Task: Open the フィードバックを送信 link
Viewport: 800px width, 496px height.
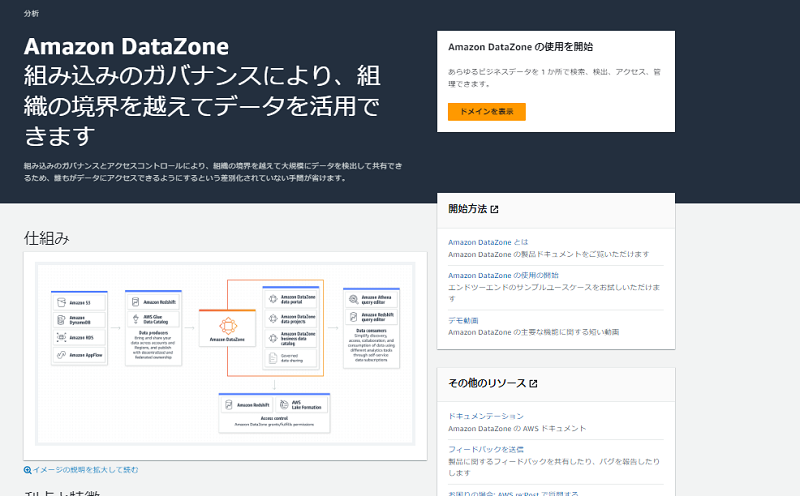Action: [486, 449]
